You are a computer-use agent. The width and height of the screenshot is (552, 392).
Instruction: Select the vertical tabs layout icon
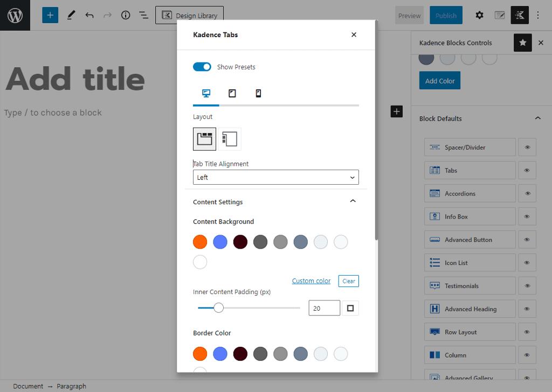(x=230, y=139)
